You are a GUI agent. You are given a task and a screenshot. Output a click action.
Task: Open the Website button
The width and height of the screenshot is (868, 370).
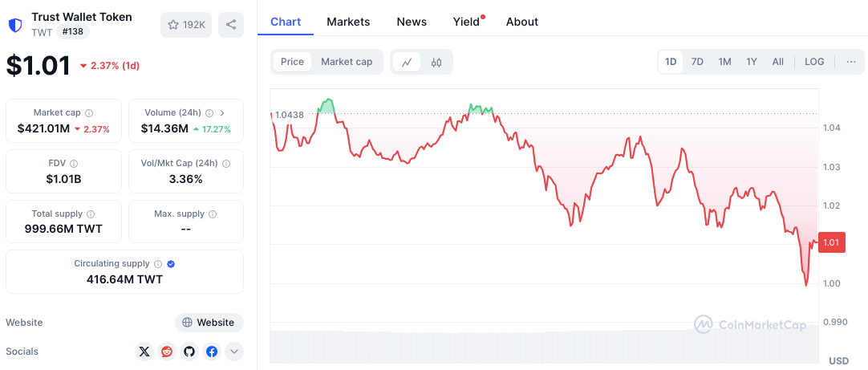209,323
